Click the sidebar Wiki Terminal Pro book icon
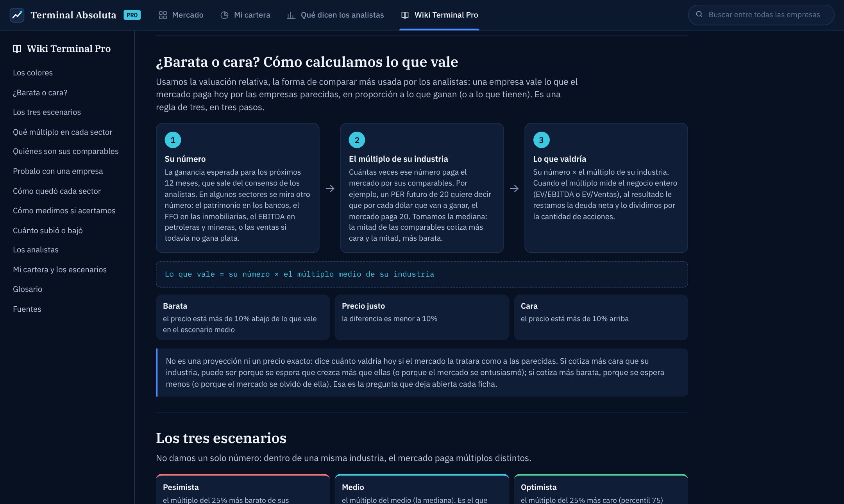844x504 pixels. [17, 49]
